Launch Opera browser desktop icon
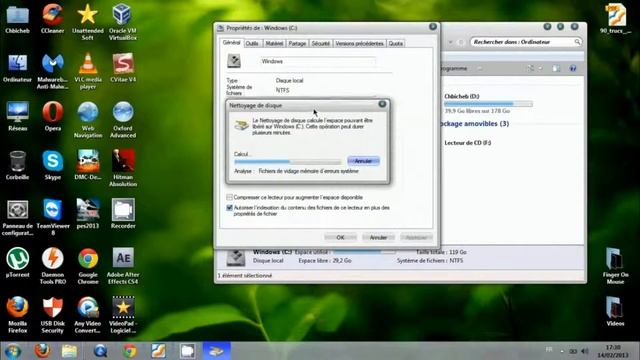Viewport: 640px width, 360px height. [52, 116]
